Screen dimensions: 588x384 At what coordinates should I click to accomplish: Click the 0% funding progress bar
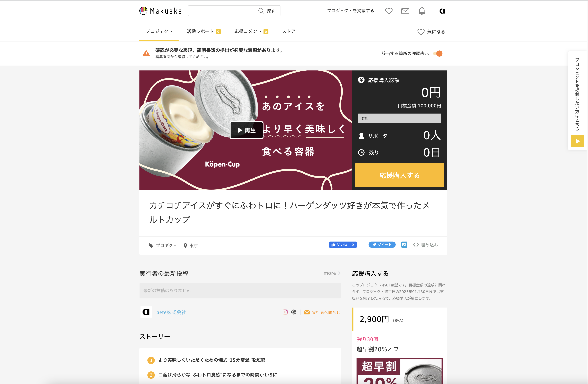399,118
